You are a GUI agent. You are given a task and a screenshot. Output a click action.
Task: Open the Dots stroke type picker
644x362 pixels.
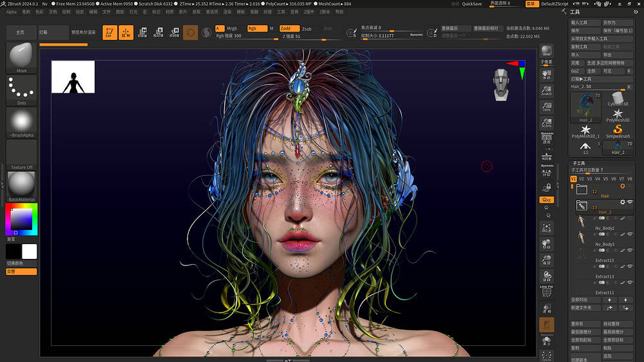(22, 90)
